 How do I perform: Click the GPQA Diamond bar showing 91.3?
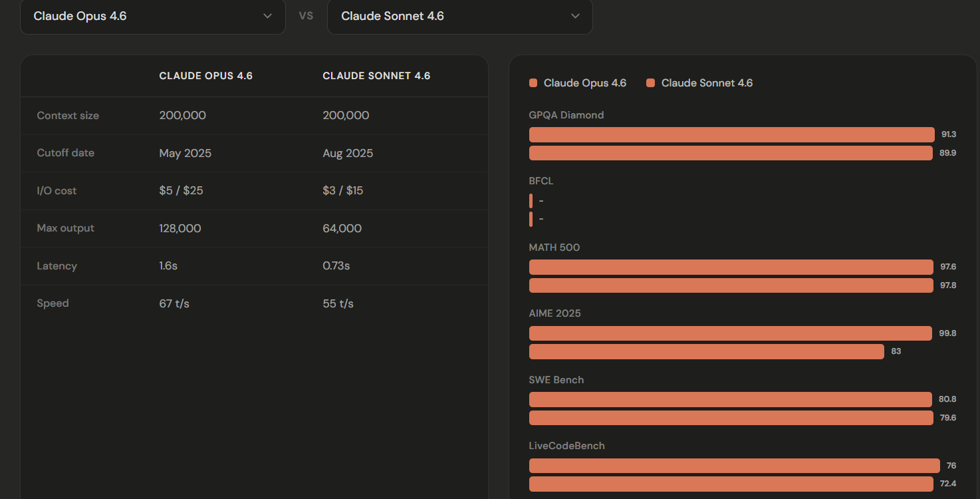click(x=732, y=135)
